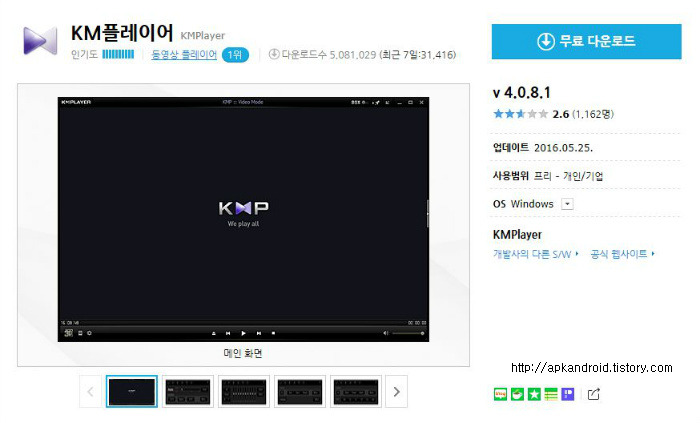Screen dimensions: 700x423
Task: Click the external share arrow icon
Action: coord(593,394)
